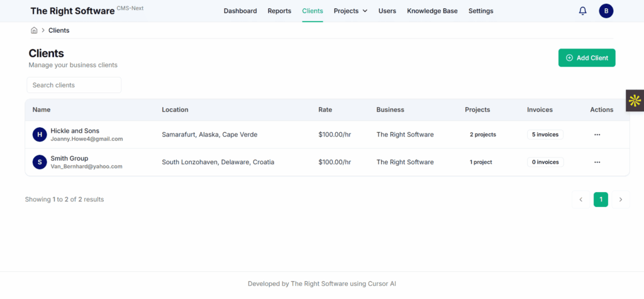The width and height of the screenshot is (644, 299).
Task: Open the Settings tab
Action: tap(481, 11)
